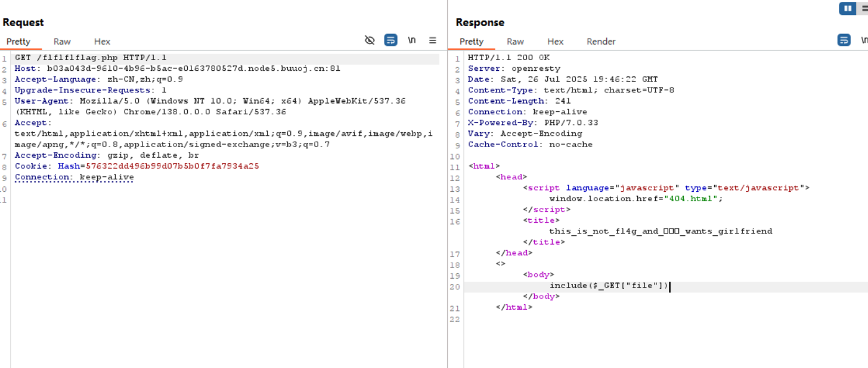The image size is (868, 368).
Task: Click the Server: openresty response header
Action: coord(514,68)
